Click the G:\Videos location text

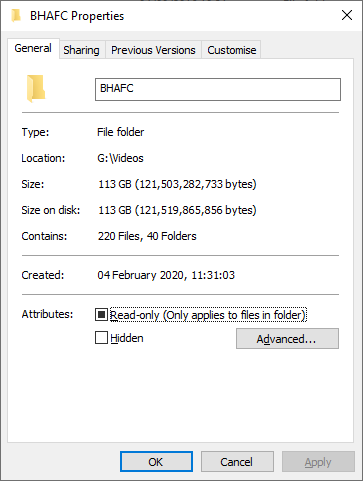click(x=120, y=158)
